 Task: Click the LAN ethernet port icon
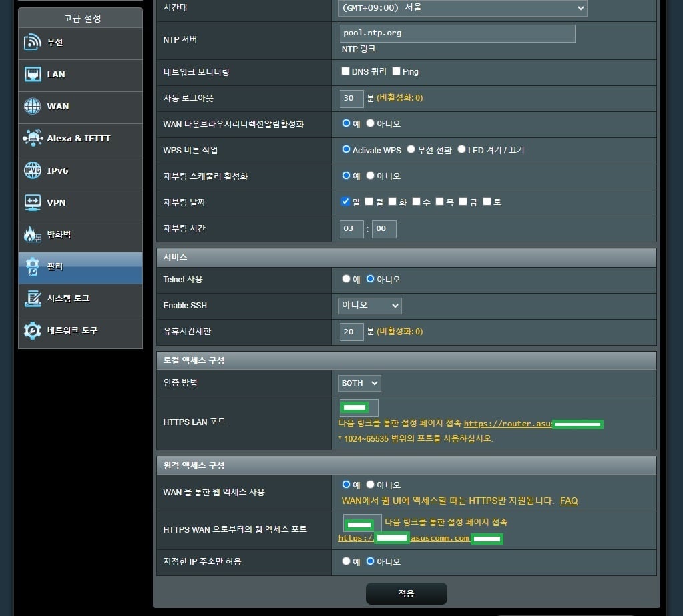pos(33,75)
